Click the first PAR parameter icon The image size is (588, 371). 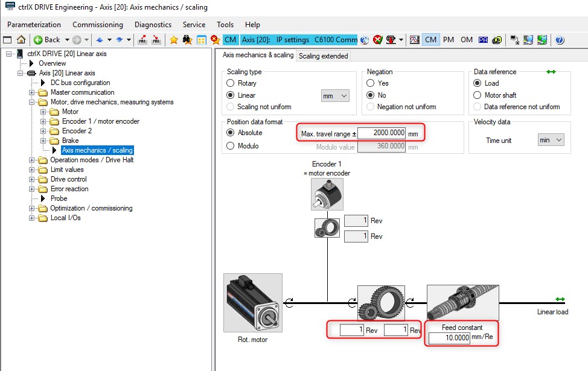(x=142, y=40)
